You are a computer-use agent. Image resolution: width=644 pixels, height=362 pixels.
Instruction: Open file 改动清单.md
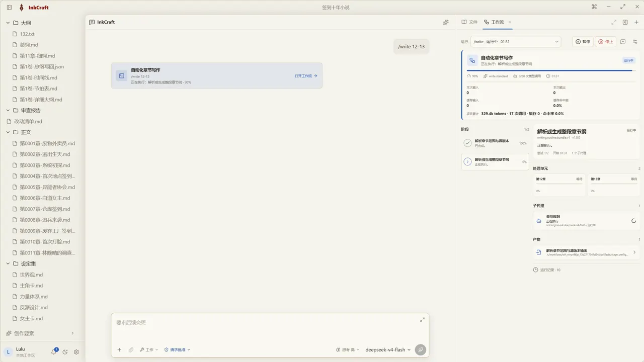pyautogui.click(x=28, y=121)
